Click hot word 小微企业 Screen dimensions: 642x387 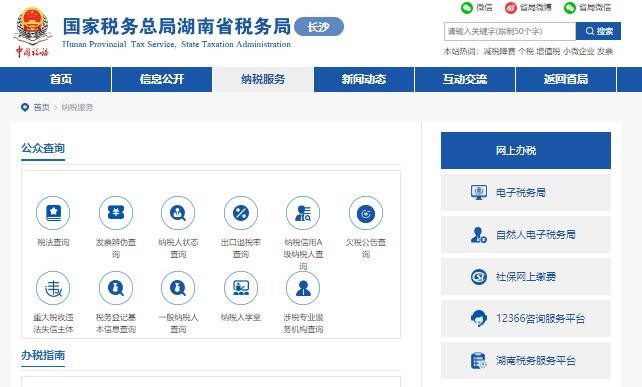click(579, 52)
